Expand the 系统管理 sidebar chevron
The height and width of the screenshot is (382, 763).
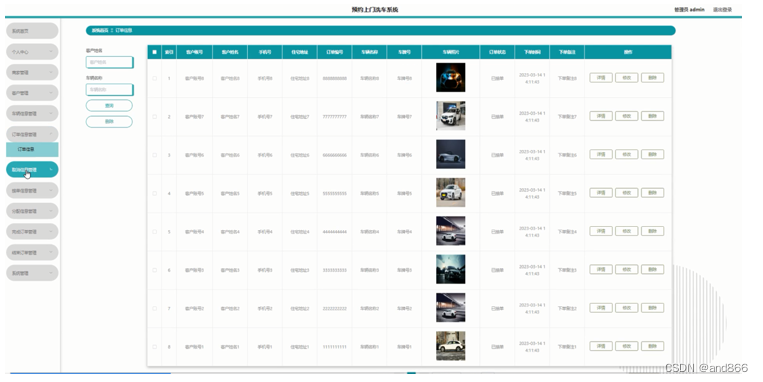(51, 273)
